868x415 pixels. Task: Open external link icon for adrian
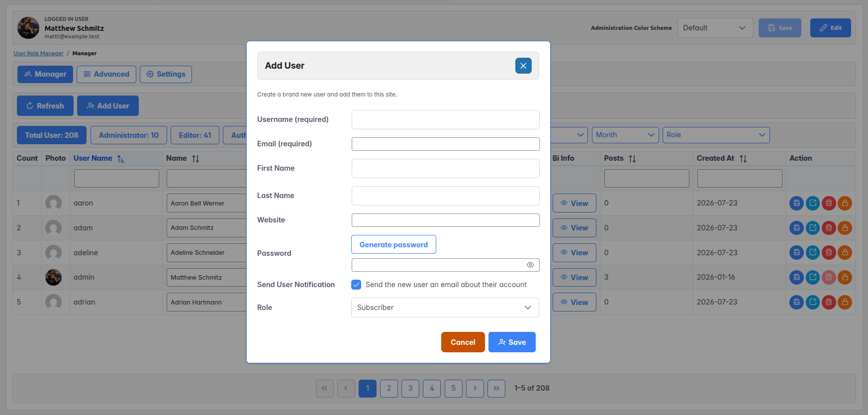[813, 302]
